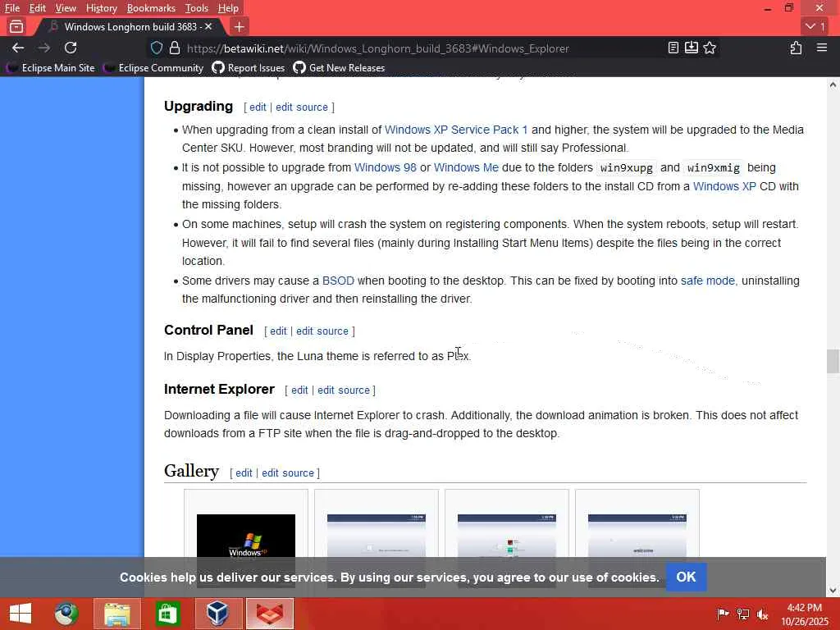The width and height of the screenshot is (840, 630).
Task: Open Action Center flag tray icon
Action: (723, 614)
